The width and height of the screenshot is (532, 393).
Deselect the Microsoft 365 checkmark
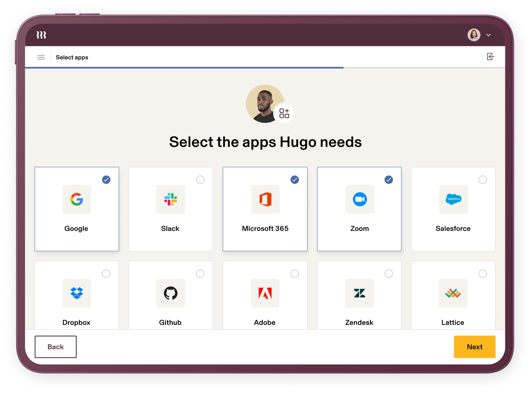[295, 180]
